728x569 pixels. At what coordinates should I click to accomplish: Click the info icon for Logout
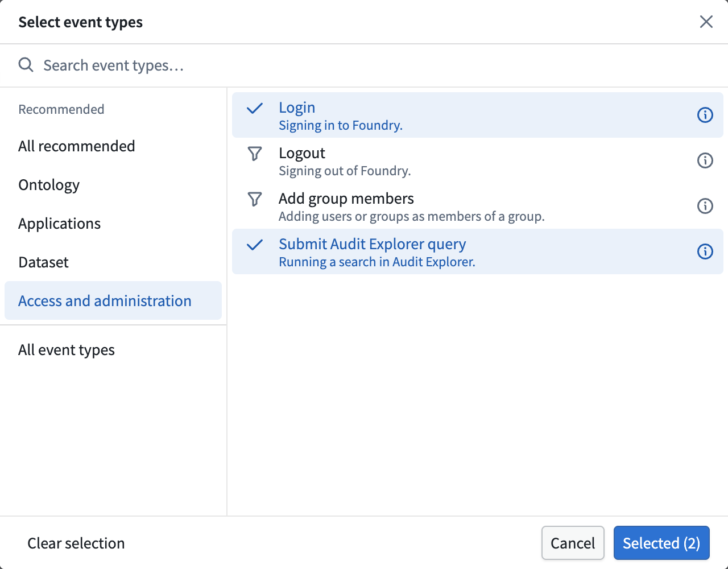click(705, 160)
